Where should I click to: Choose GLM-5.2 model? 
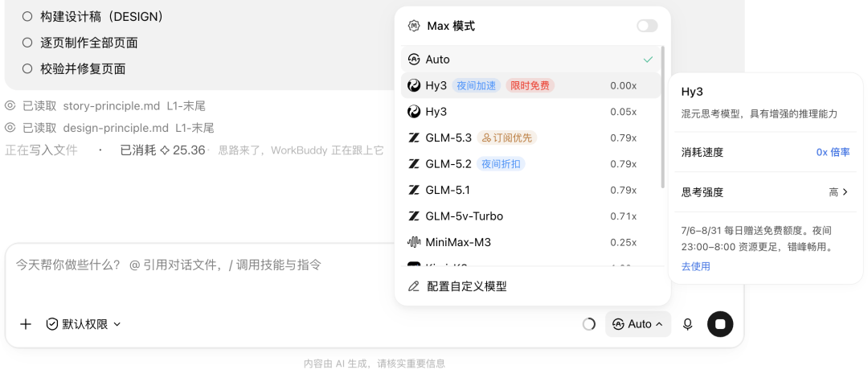(530, 163)
